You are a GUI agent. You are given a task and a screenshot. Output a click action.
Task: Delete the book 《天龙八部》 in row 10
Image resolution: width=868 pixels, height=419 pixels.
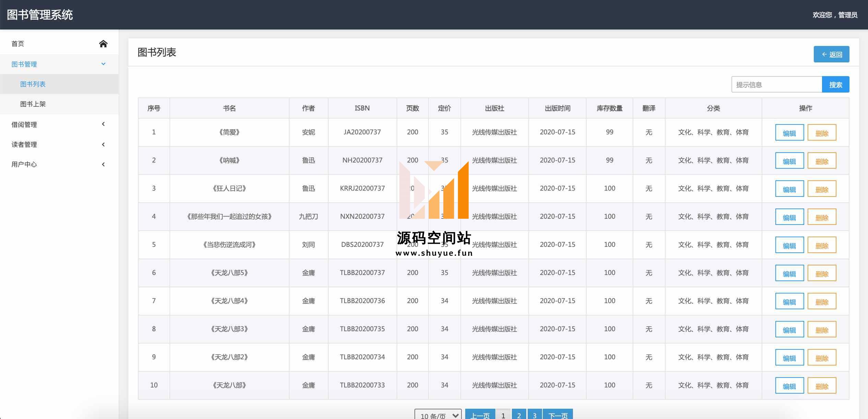[x=822, y=385]
